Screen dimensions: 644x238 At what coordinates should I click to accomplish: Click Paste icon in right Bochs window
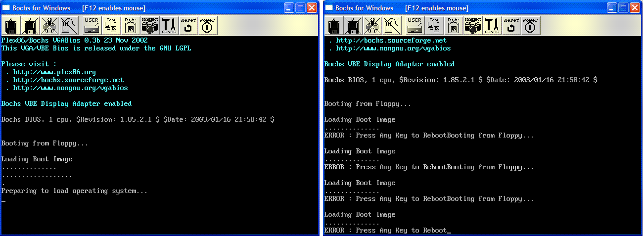[454, 25]
